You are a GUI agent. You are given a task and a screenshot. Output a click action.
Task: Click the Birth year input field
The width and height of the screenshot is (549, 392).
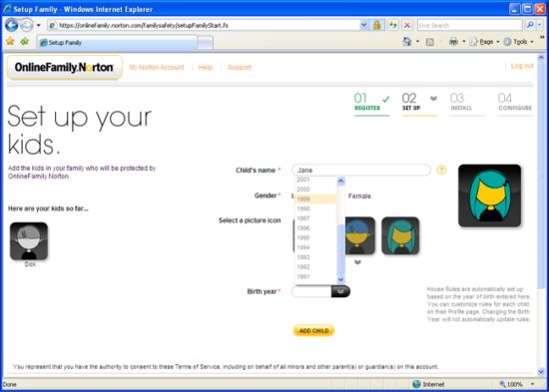311,291
